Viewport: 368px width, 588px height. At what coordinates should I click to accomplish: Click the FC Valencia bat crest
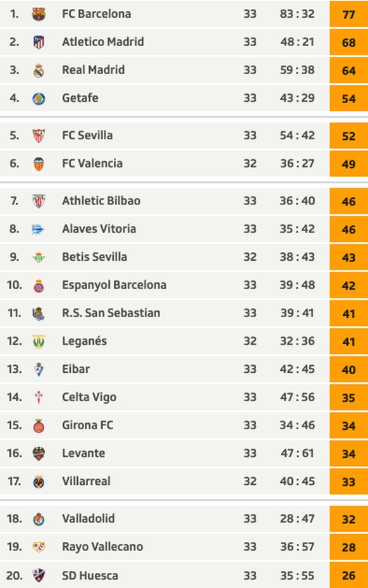(x=39, y=164)
